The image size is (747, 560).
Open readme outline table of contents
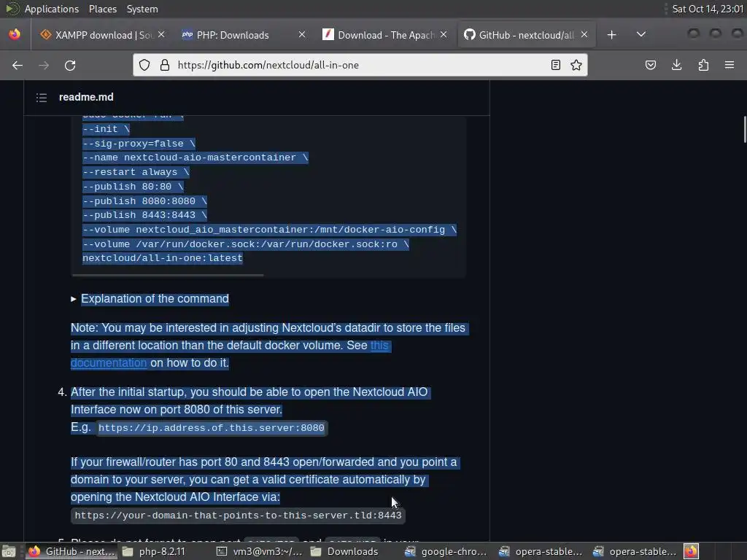(x=42, y=98)
